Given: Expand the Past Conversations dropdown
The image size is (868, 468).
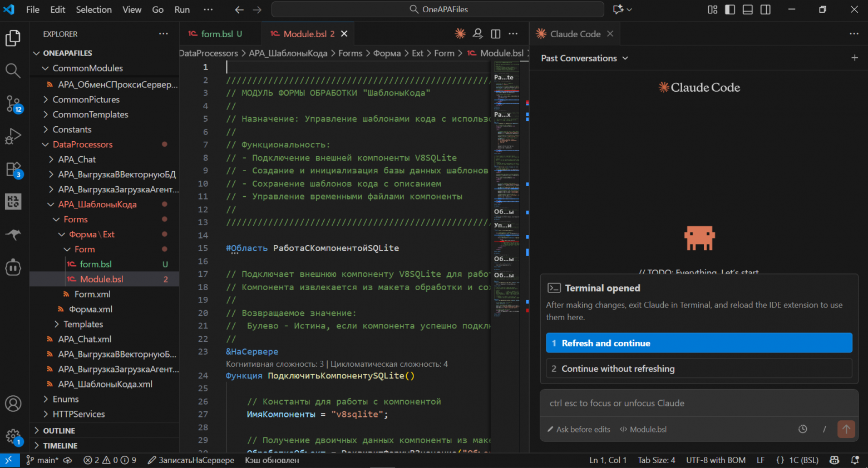Looking at the screenshot, I should [x=583, y=58].
